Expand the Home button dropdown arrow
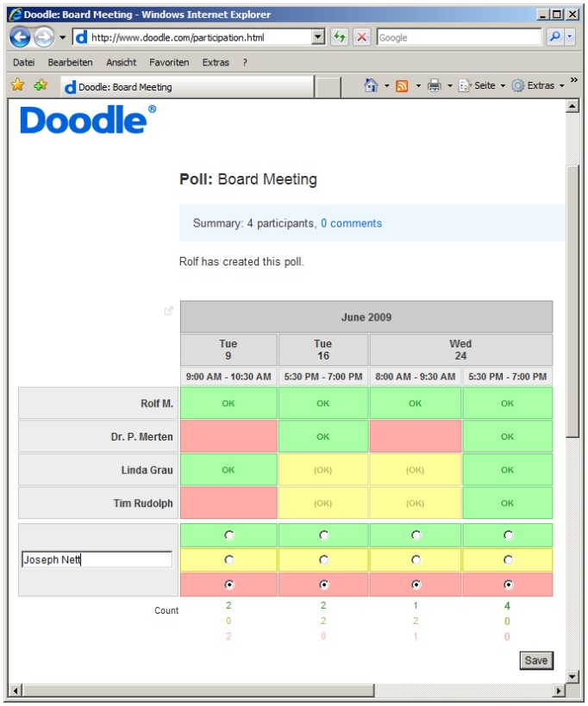Image resolution: width=588 pixels, height=706 pixels. (387, 85)
